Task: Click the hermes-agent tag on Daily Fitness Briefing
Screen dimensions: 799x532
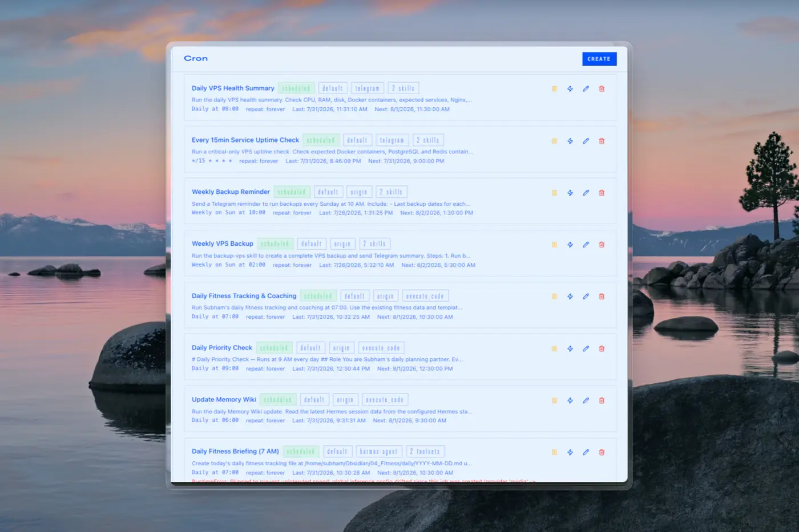Action: pyautogui.click(x=379, y=452)
